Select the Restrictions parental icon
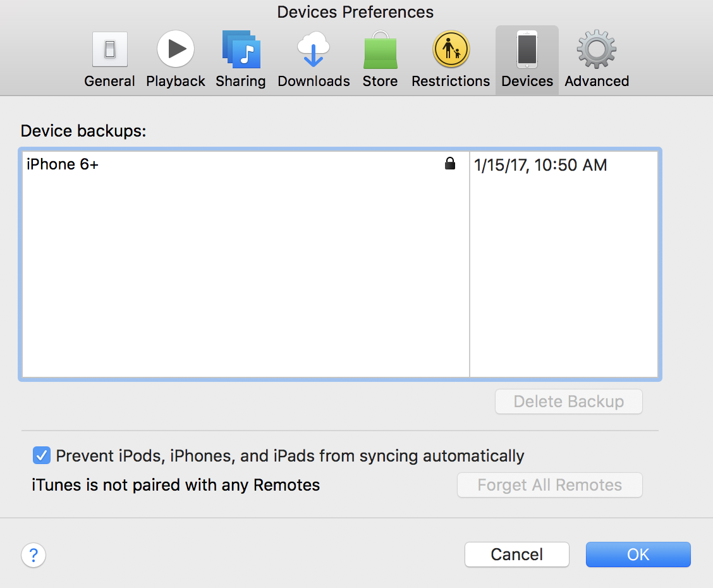This screenshot has height=588, width=713. [x=451, y=49]
